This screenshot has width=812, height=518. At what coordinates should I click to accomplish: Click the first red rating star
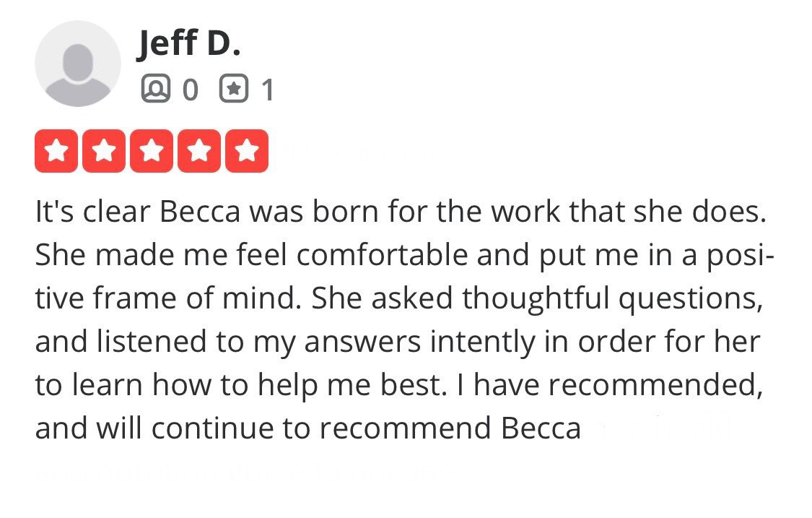pos(56,151)
